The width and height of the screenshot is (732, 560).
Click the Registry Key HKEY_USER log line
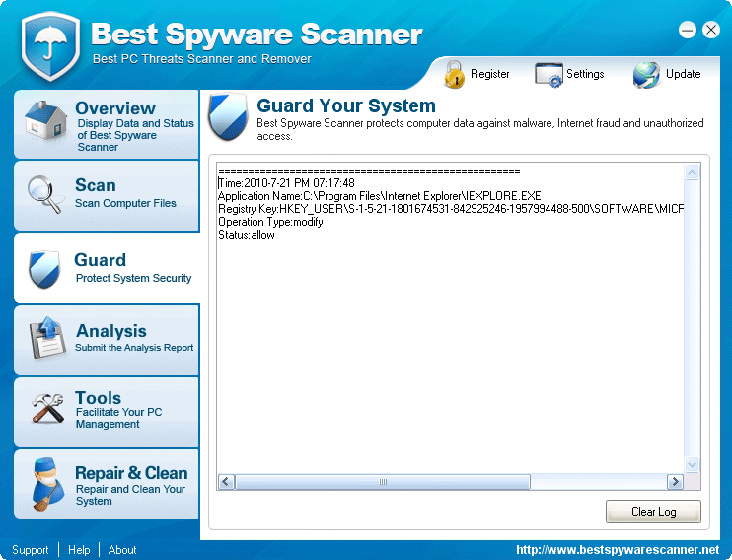point(451,209)
